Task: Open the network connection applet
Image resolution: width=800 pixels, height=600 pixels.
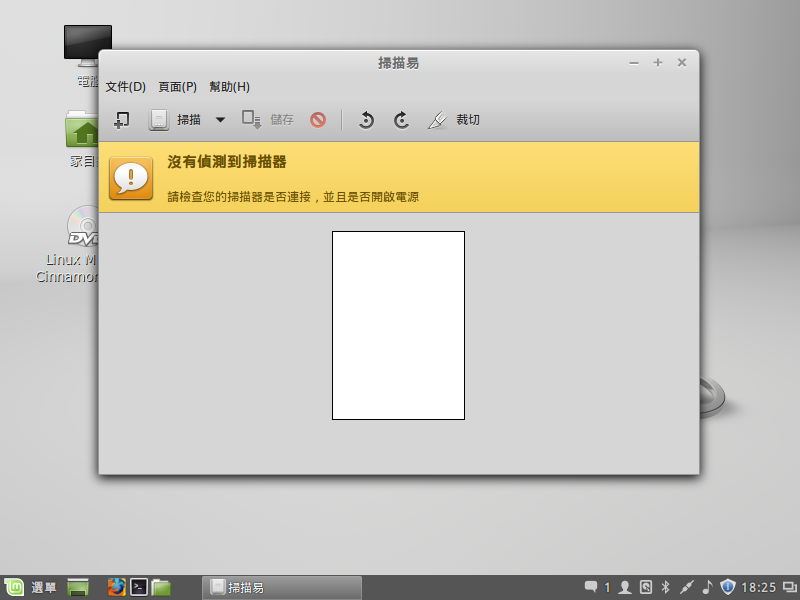Action: (686, 587)
